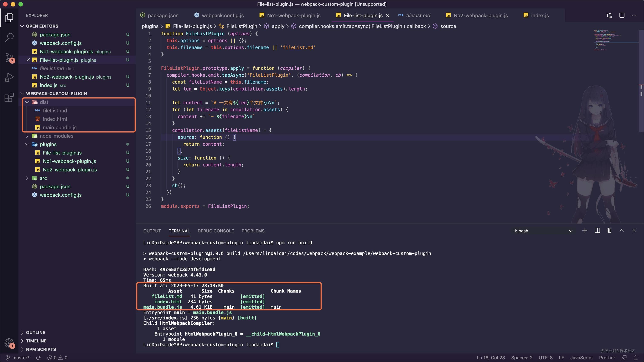
Task: Kill terminal with the trash icon
Action: click(609, 231)
